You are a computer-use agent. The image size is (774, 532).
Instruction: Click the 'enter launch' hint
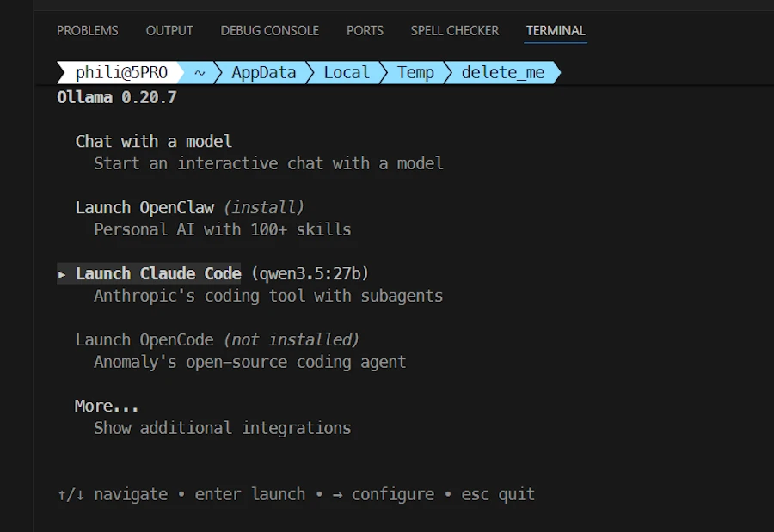[249, 494]
